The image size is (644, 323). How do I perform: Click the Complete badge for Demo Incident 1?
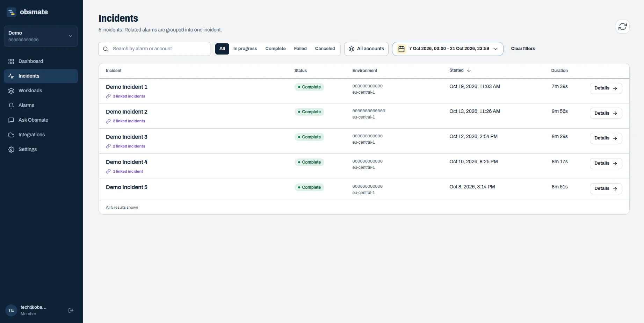point(309,87)
